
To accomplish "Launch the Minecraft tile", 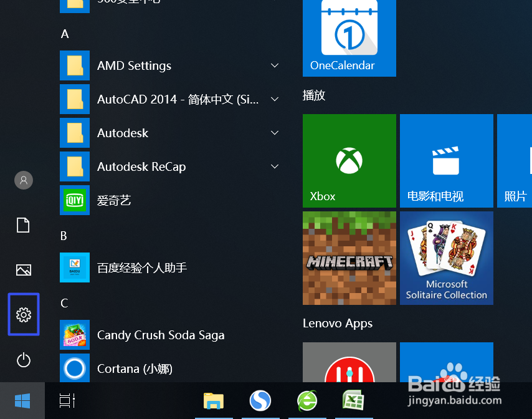I will click(349, 258).
